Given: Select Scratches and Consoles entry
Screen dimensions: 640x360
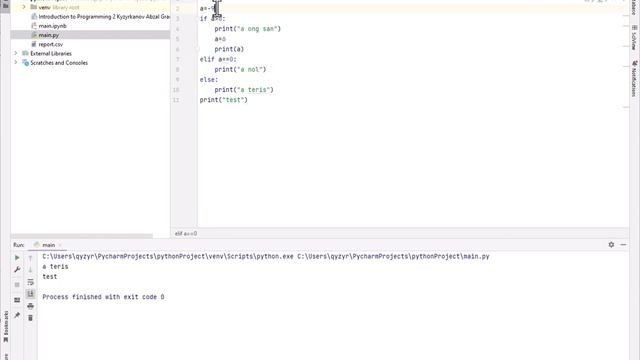Looking at the screenshot, I should 59,63.
